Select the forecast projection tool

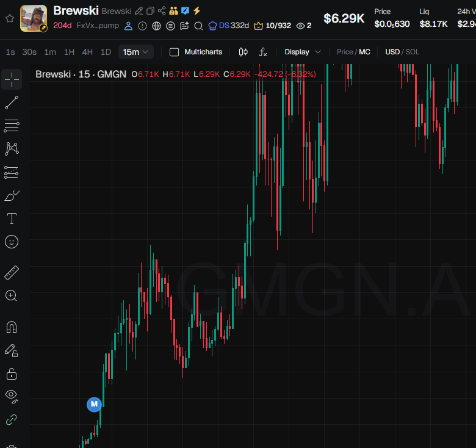point(12,172)
